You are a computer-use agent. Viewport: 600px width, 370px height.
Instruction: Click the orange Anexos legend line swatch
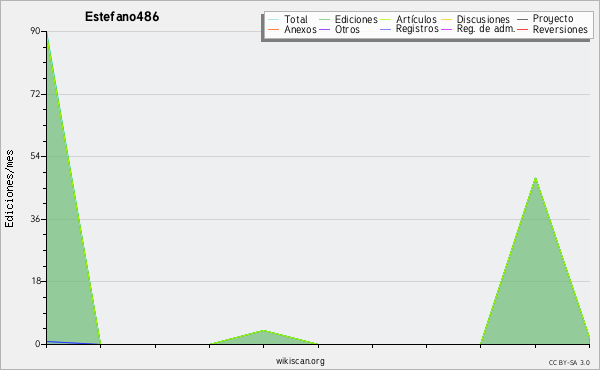pos(274,29)
